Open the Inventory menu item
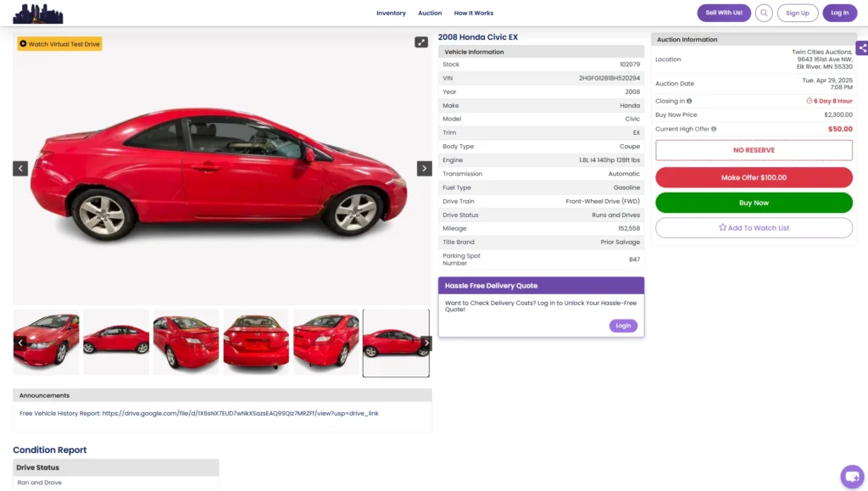 point(391,13)
